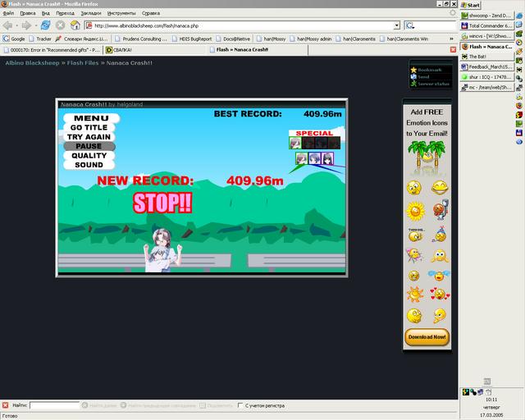
Task: Click the palm trees hammock smiley
Action: tap(427, 155)
